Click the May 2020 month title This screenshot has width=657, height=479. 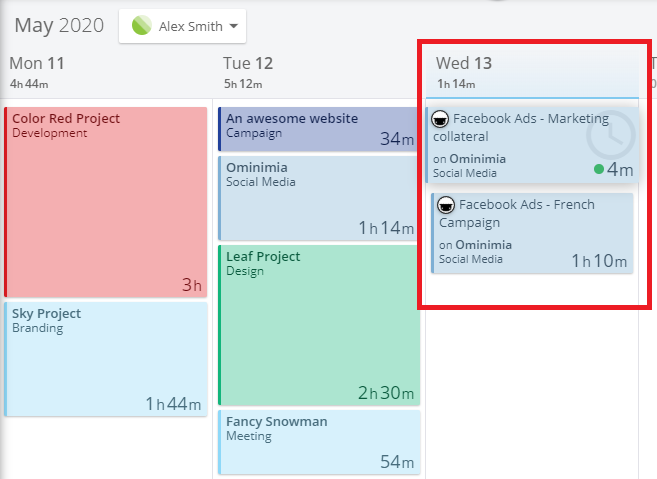pyautogui.click(x=59, y=26)
